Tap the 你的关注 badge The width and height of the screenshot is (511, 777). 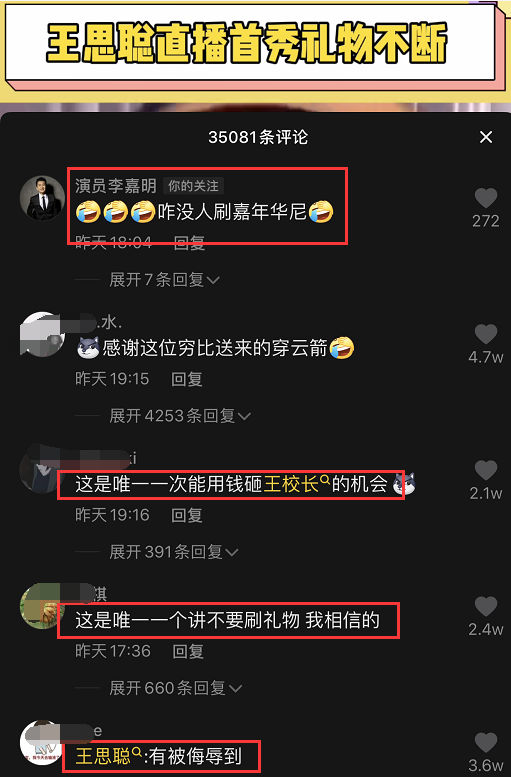pos(193,186)
